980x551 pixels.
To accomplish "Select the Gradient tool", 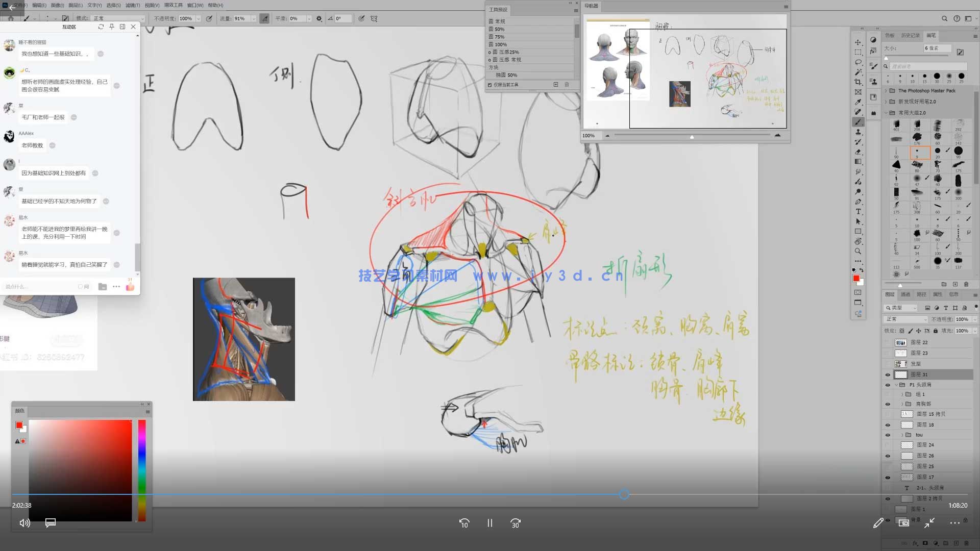I will 858,162.
